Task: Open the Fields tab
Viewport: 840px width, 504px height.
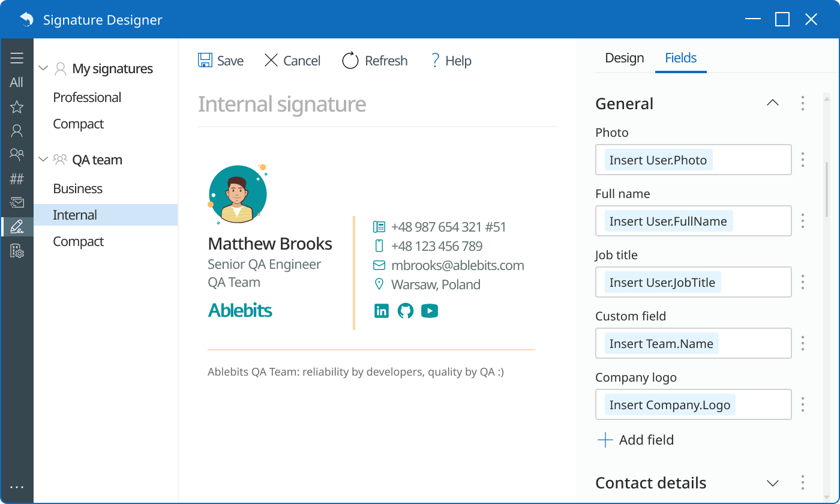Action: pyautogui.click(x=680, y=58)
